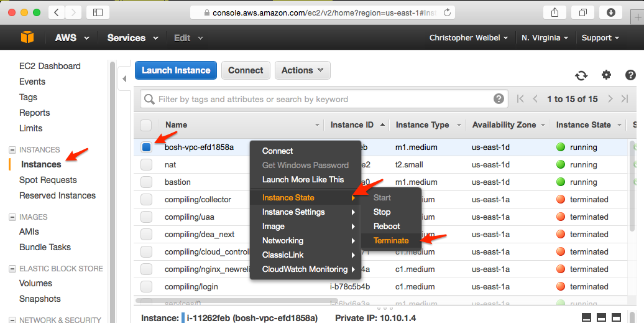Open AMIs in sidebar
644x323 pixels.
tap(29, 232)
